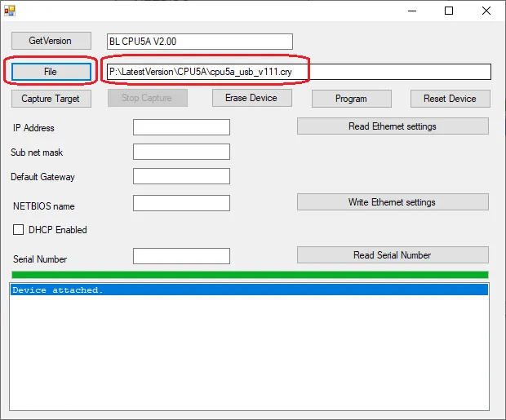Screen dimensions: 506x420
Task: Enable the DHCP Enabled checkbox
Action: (18, 230)
